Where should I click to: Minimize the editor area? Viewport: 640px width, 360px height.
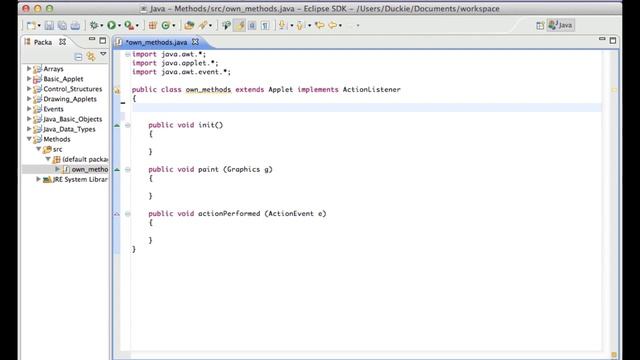(x=602, y=39)
